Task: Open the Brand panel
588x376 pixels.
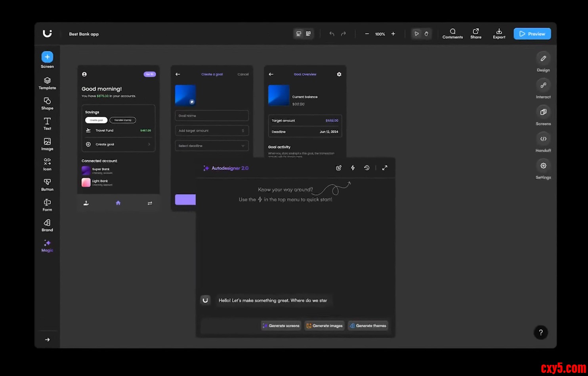Action: pos(47,225)
